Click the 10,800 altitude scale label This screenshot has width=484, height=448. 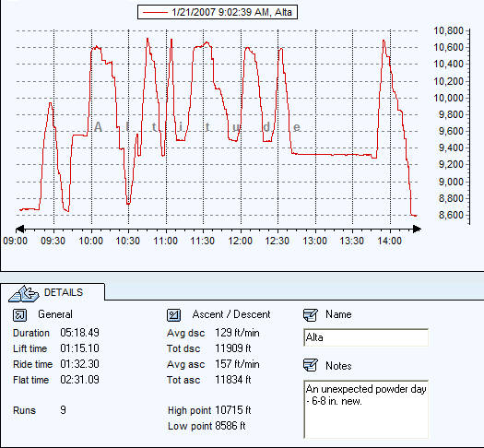point(448,30)
